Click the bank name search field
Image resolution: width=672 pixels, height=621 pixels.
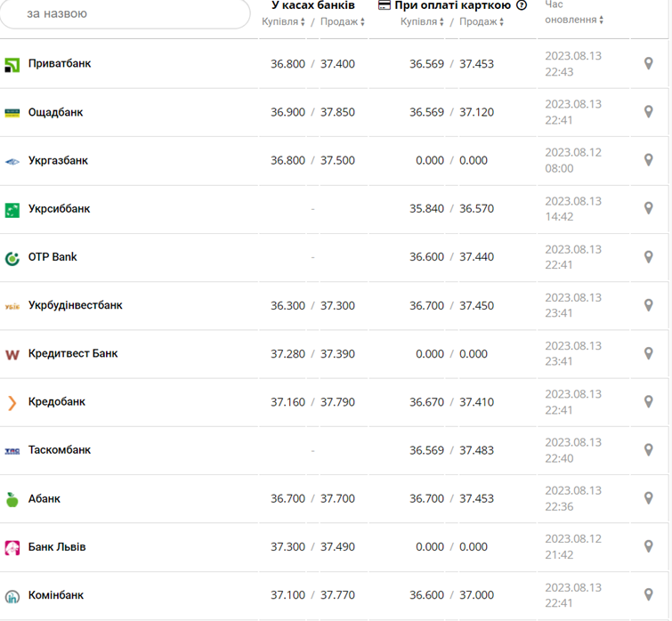125,13
